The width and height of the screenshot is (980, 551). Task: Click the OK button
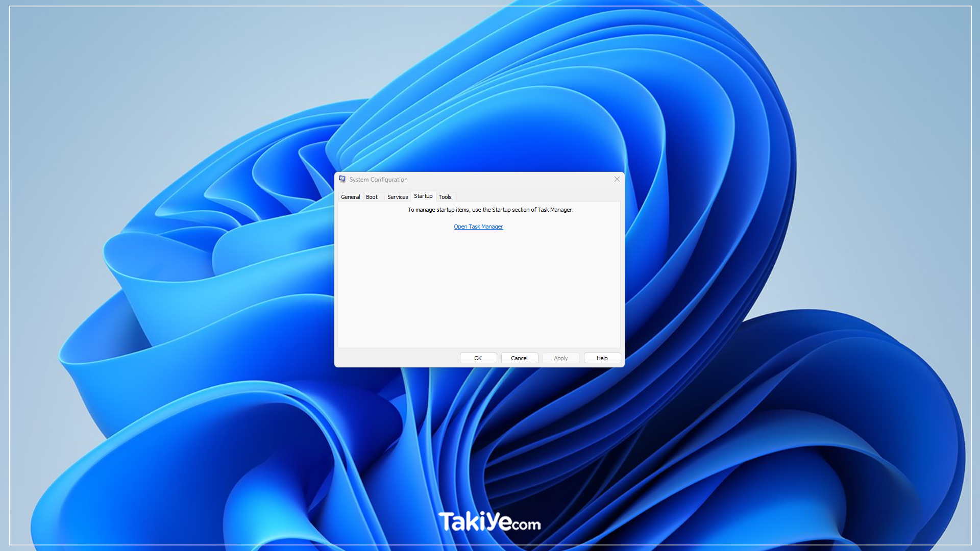(478, 357)
